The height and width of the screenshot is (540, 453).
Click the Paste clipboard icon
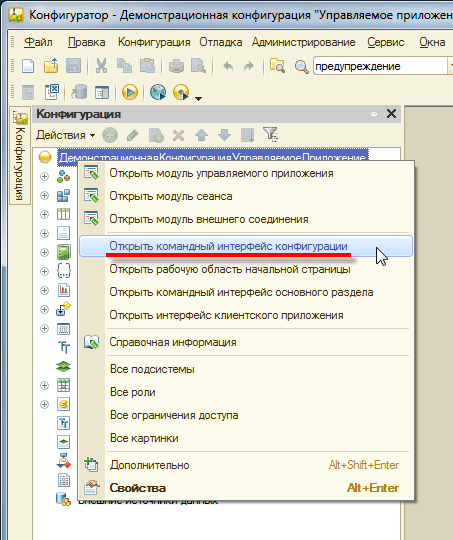[147, 66]
